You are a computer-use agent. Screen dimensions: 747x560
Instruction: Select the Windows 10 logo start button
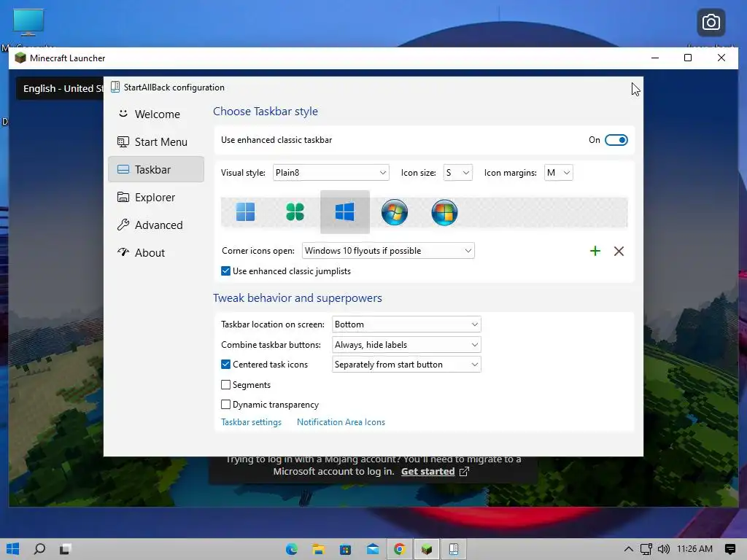(x=345, y=212)
